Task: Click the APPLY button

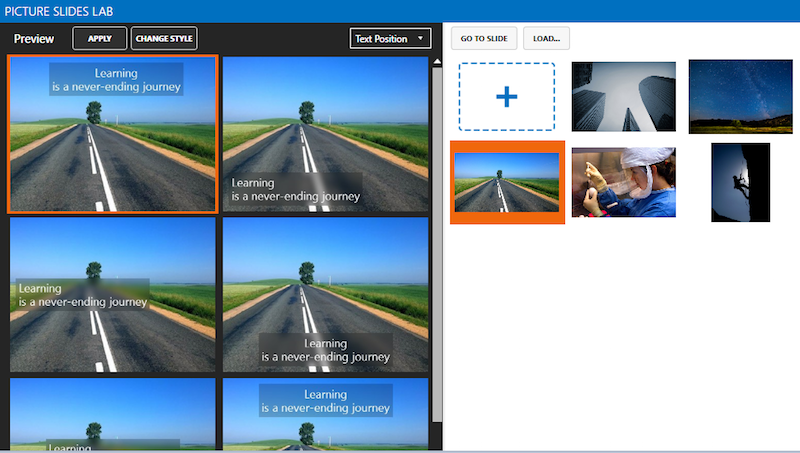Action: (100, 39)
